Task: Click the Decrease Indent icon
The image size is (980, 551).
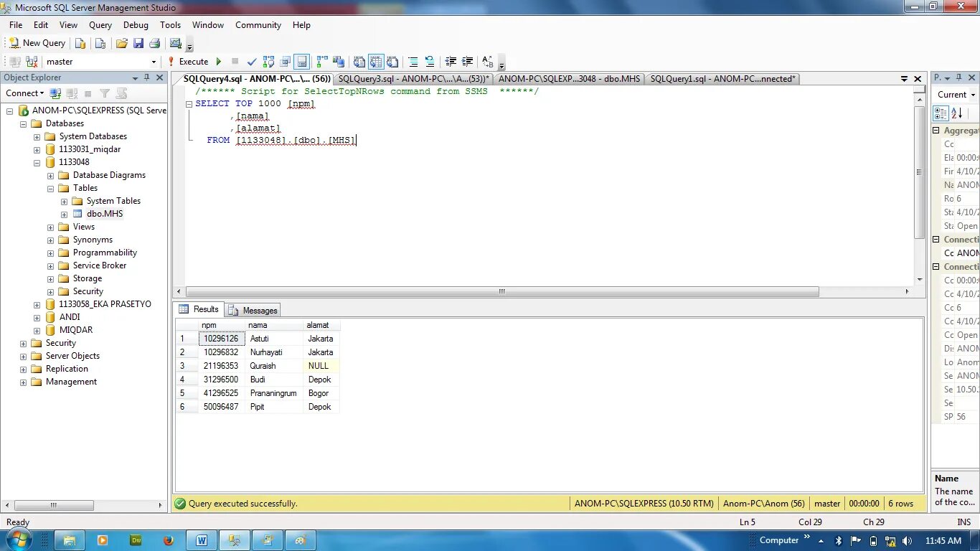Action: click(451, 62)
